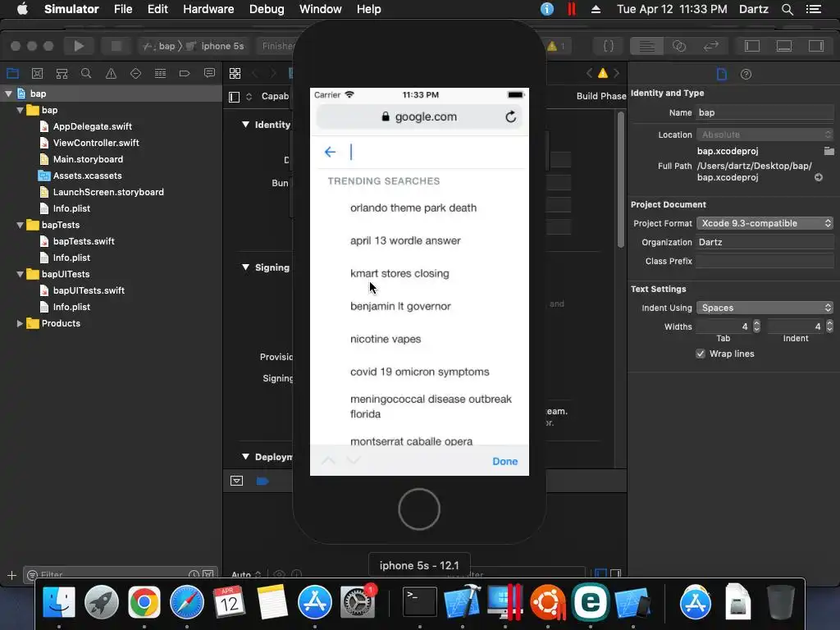Switch to the Assistant editor
The image size is (840, 630).
click(x=678, y=46)
